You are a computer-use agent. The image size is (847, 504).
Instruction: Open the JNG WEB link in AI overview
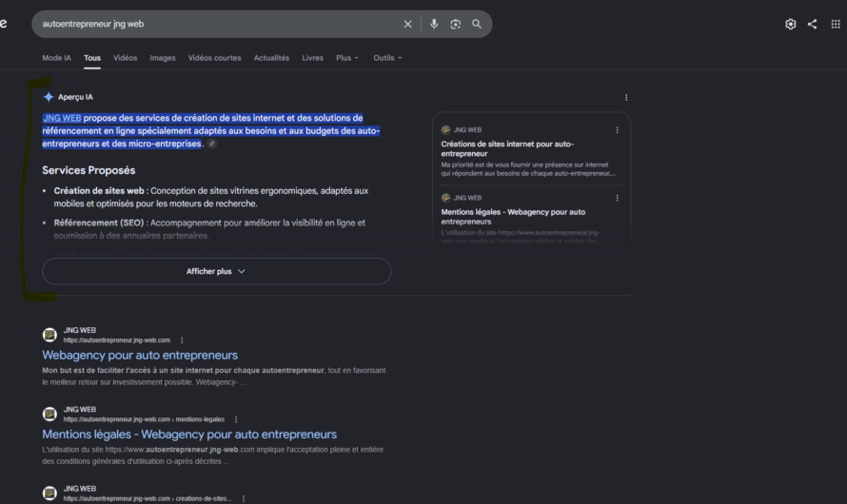[x=62, y=118]
